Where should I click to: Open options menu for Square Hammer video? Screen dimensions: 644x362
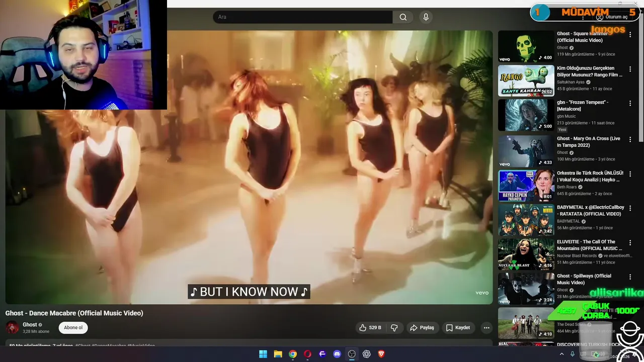coord(630,35)
